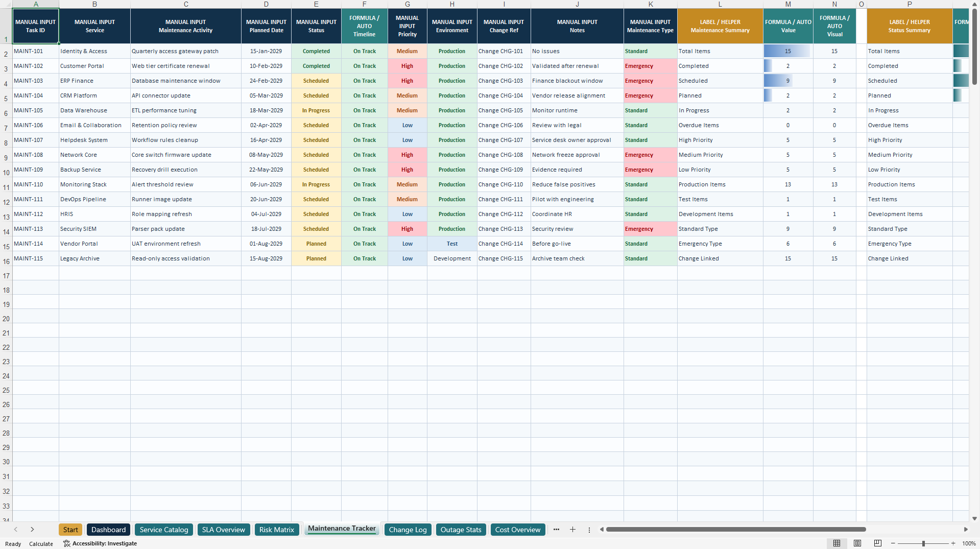This screenshot has height=549, width=980.
Task: Open the Start sheet tab
Action: point(70,530)
